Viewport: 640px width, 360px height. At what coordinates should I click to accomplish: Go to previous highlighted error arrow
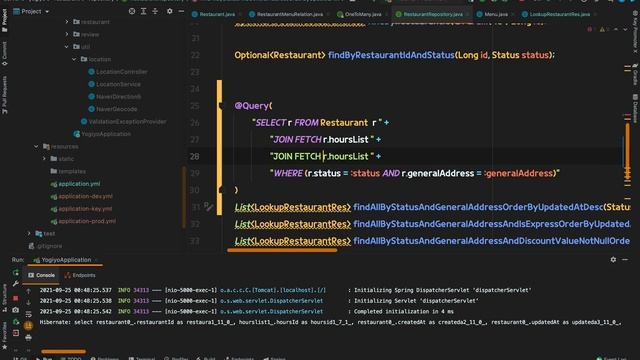click(616, 29)
